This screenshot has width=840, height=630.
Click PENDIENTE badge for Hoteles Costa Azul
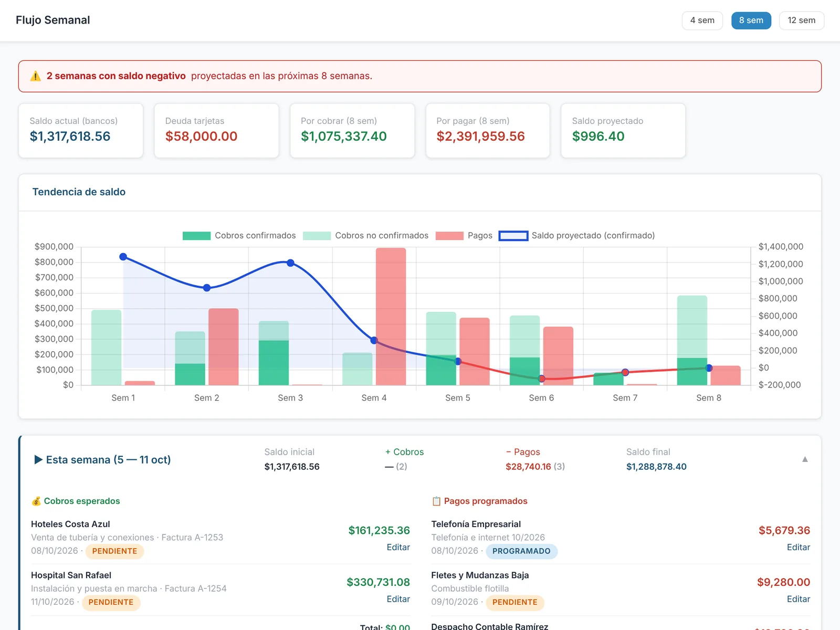click(x=114, y=551)
